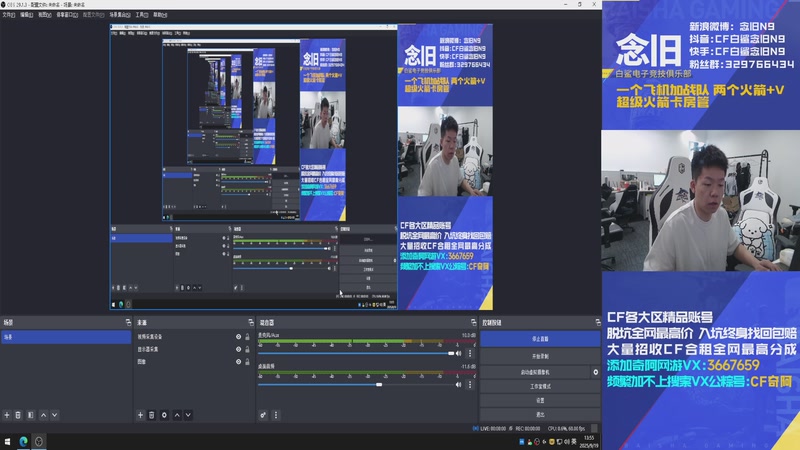Add a new scene with plus icon

[x=7, y=415]
